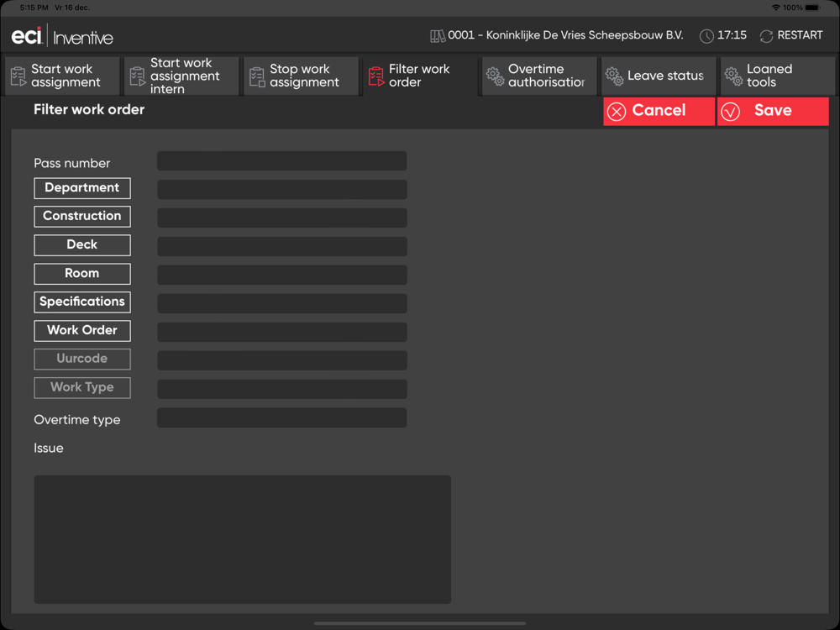Viewport: 840px width, 630px height.
Task: Switch to the Stop work assignment tab
Action: (301, 76)
